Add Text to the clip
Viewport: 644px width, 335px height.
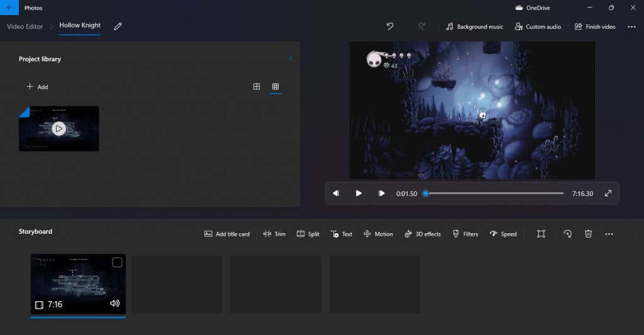341,234
